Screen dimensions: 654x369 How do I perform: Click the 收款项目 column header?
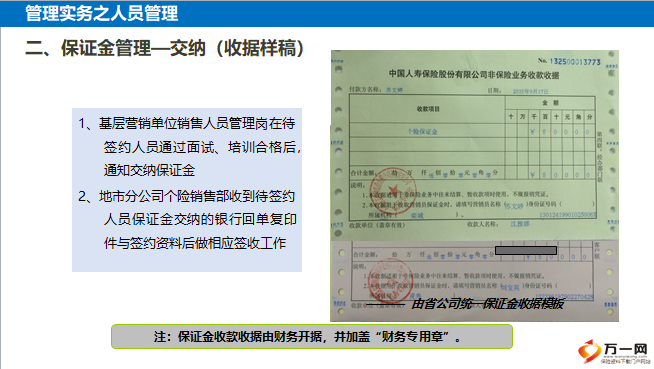pos(428,109)
